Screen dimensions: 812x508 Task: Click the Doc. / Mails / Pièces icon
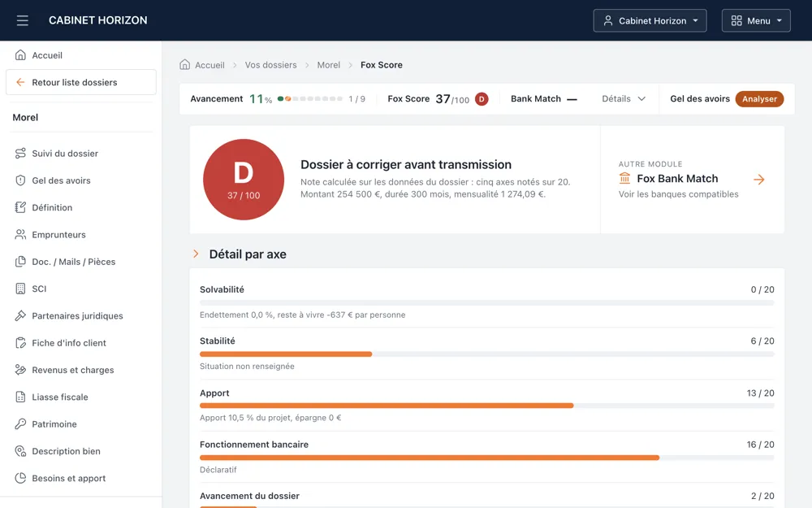click(x=20, y=262)
